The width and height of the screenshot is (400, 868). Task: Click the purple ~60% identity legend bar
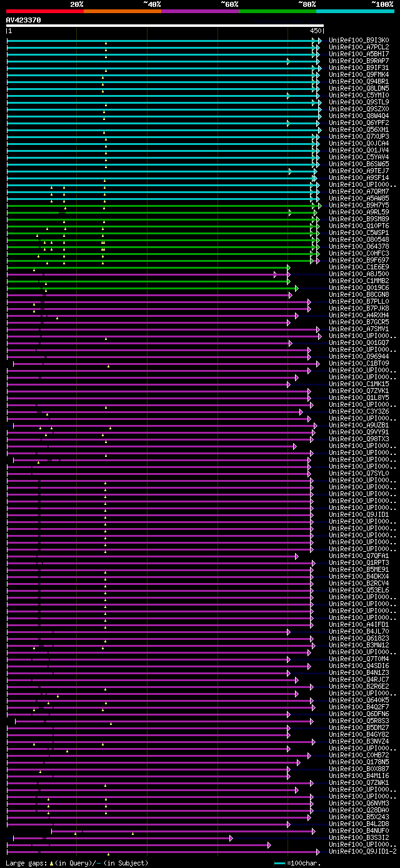click(200, 11)
